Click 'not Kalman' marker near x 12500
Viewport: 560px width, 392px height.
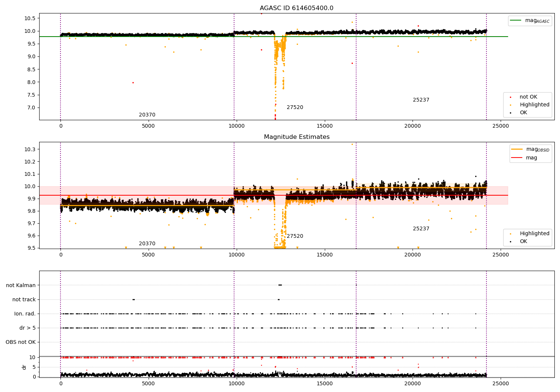pyautogui.click(x=280, y=285)
